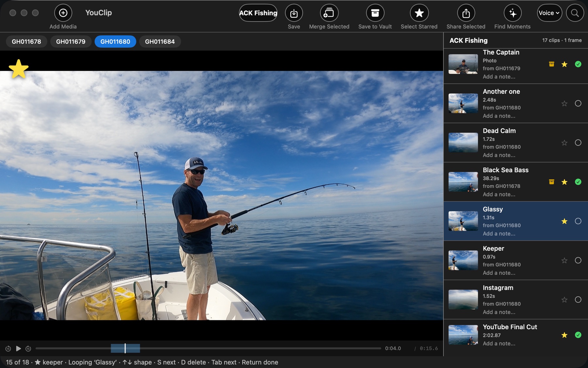Image resolution: width=588 pixels, height=368 pixels.
Task: Star the Dead Calm clip
Action: (x=564, y=143)
